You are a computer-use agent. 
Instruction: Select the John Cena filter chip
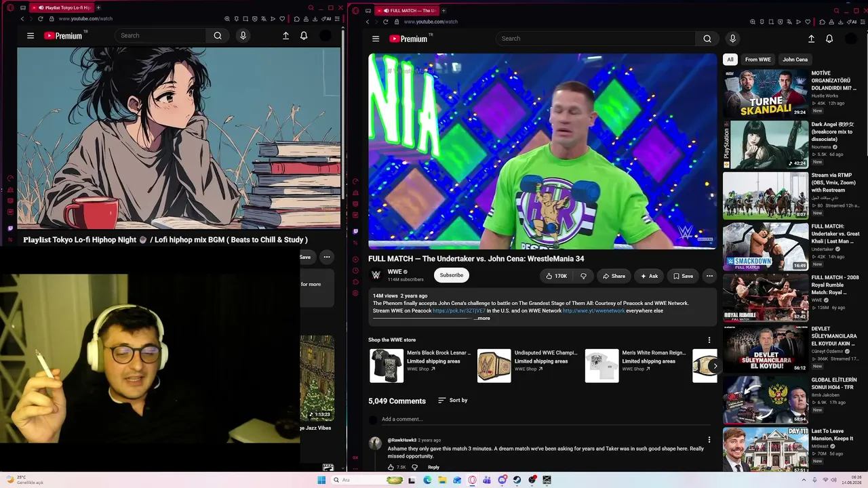coord(795,60)
